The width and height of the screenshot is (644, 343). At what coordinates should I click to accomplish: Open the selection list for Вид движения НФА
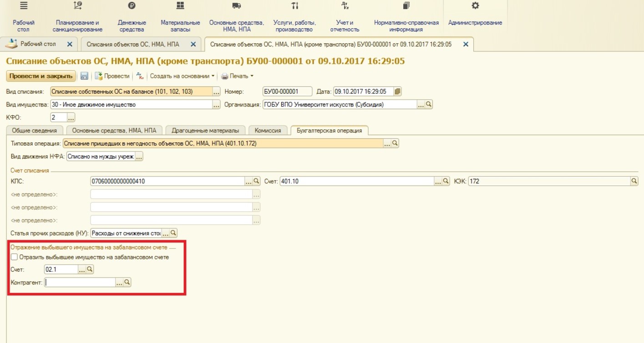pyautogui.click(x=139, y=156)
